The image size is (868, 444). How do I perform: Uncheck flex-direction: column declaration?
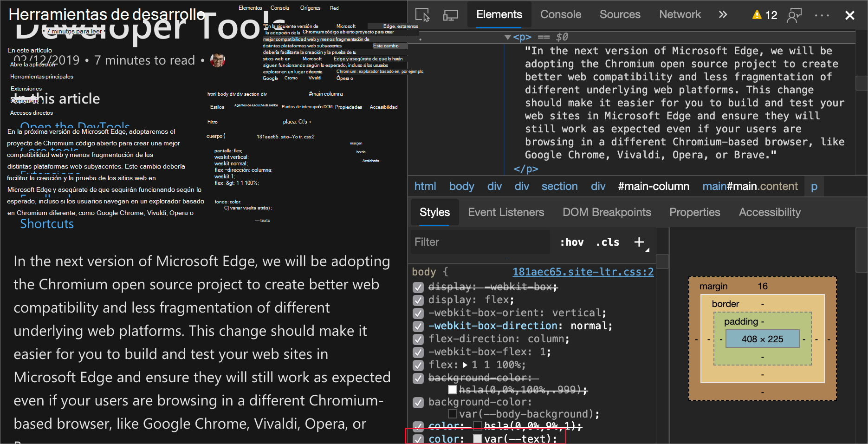pyautogui.click(x=418, y=340)
